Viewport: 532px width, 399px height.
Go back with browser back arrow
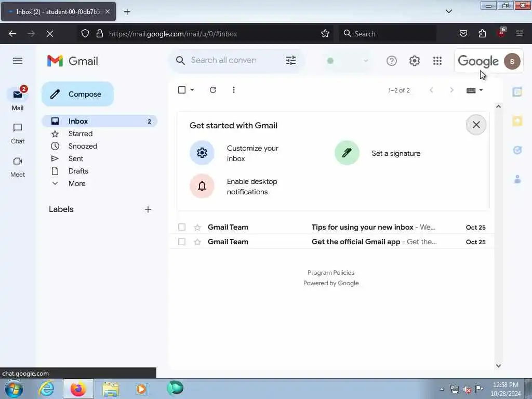click(12, 34)
